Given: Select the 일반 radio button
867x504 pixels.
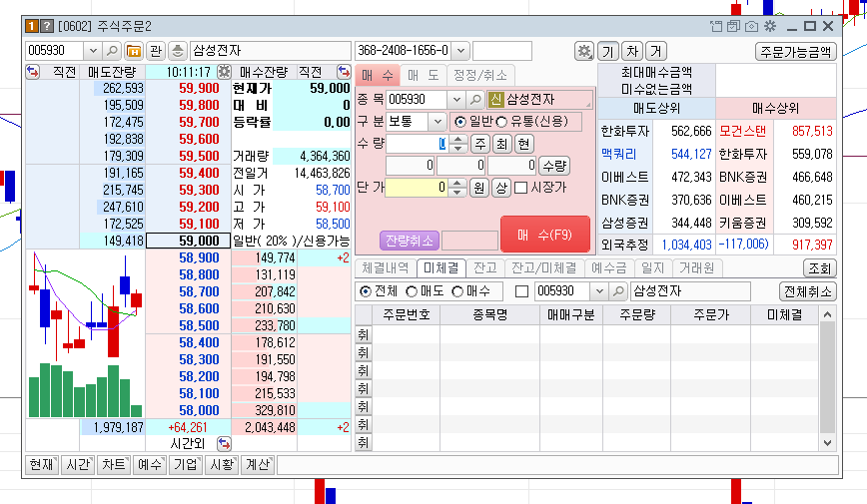Looking at the screenshot, I should click(460, 122).
